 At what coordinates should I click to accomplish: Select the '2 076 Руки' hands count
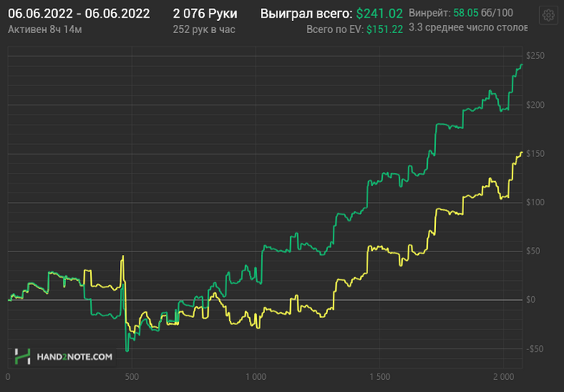(x=205, y=14)
